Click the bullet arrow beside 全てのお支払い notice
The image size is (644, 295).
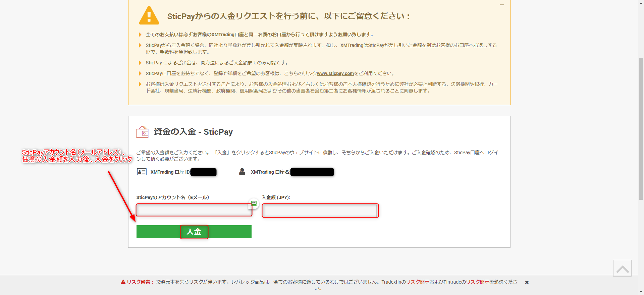(x=140, y=35)
